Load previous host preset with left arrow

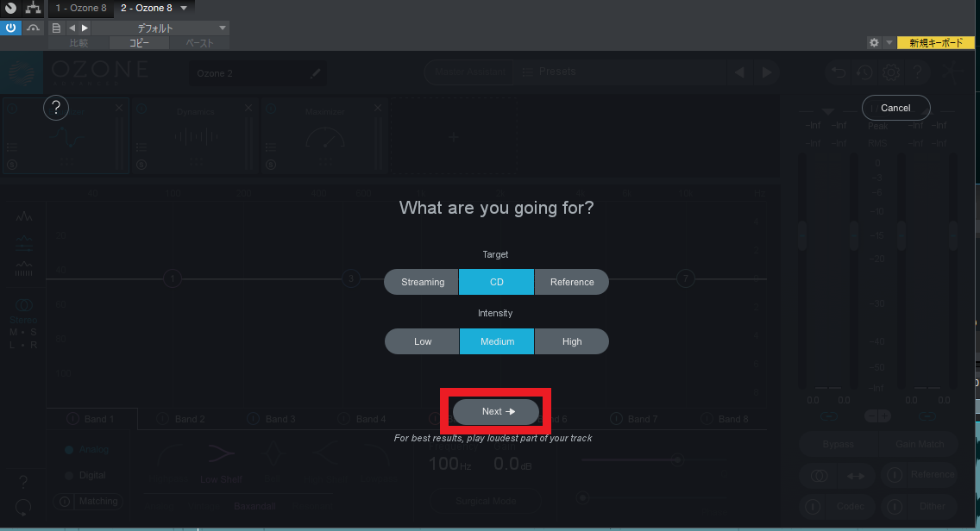point(72,28)
